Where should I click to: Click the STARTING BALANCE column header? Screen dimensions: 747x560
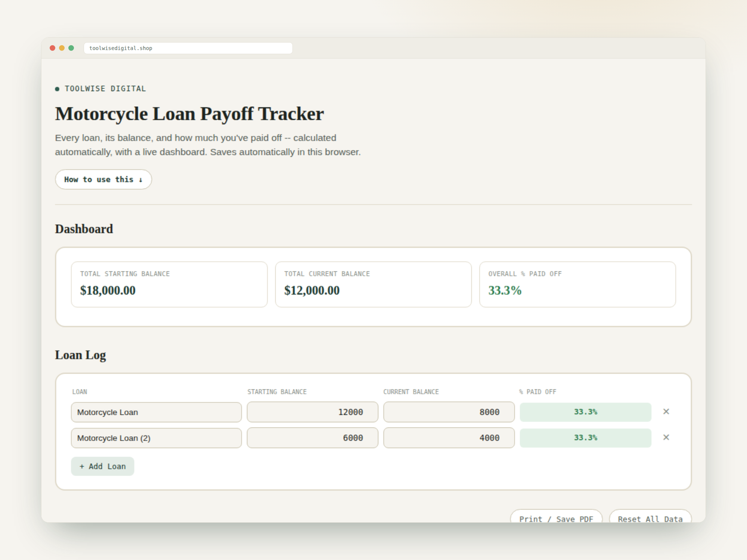coord(277,392)
